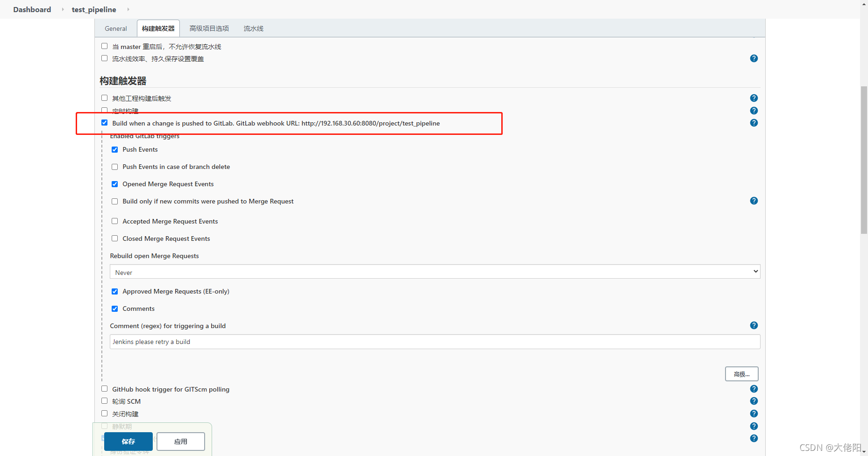Toggle 当 master 重启后 checkbox
The width and height of the screenshot is (868, 456).
(104, 46)
